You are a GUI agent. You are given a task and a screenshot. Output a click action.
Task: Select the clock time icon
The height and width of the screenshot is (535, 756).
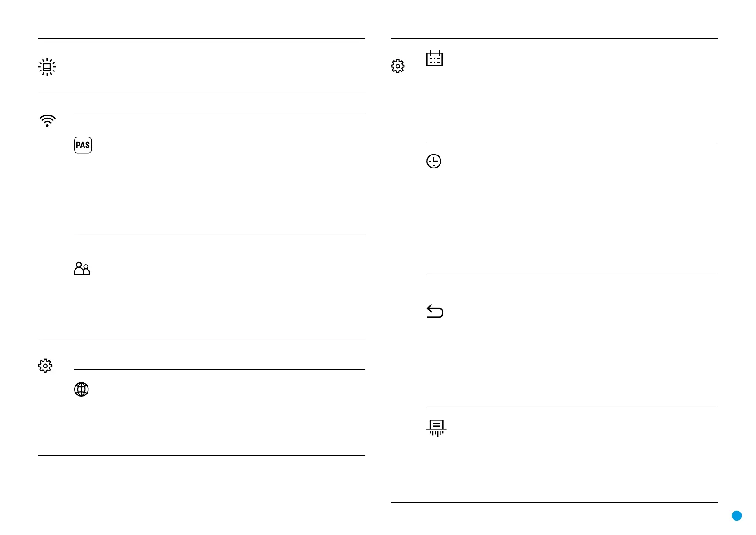coord(434,161)
